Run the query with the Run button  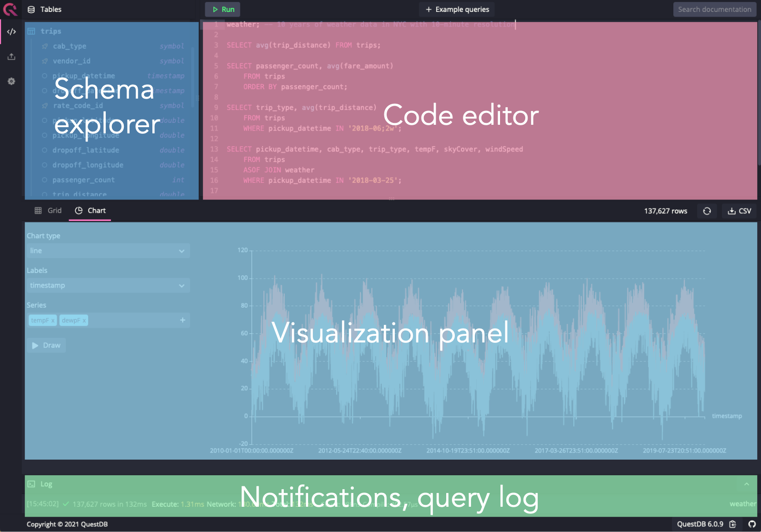(x=223, y=10)
